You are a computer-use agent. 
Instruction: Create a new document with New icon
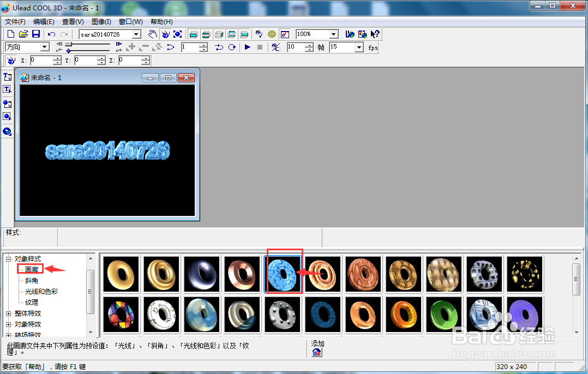11,34
